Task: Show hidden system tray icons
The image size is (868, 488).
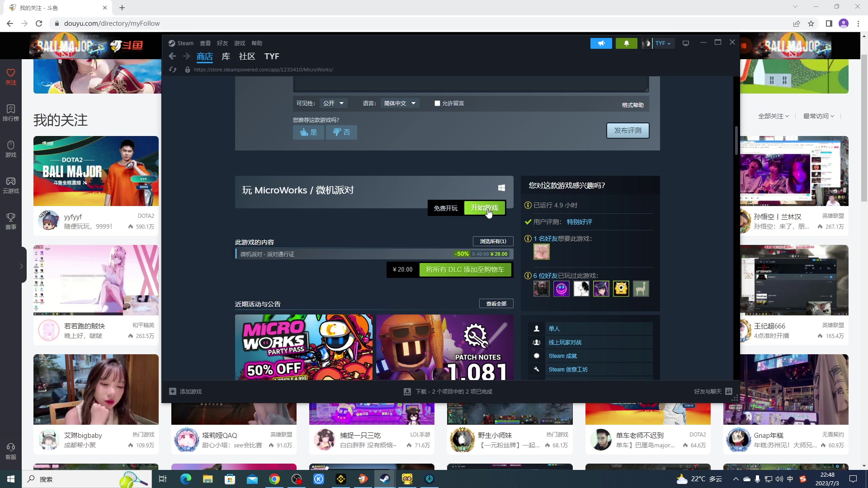Action: coord(736,479)
